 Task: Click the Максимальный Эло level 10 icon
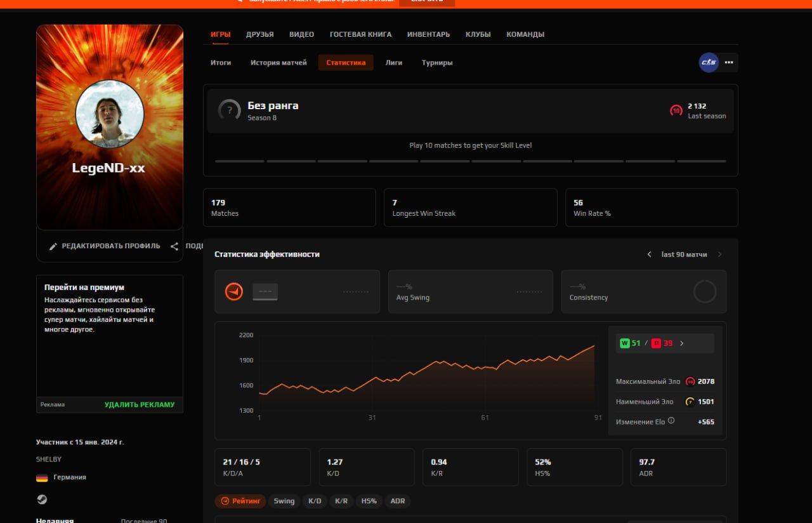pos(690,381)
